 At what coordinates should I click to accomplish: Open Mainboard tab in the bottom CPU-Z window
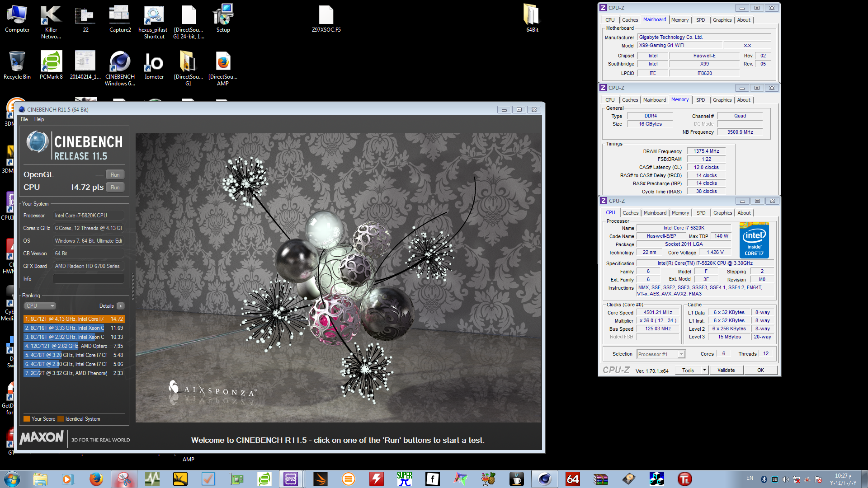655,213
